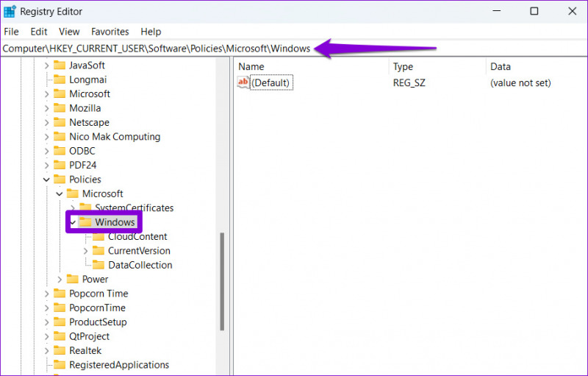Click the Registry Editor app icon in title bar
Image resolution: width=588 pixels, height=376 pixels.
10,12
